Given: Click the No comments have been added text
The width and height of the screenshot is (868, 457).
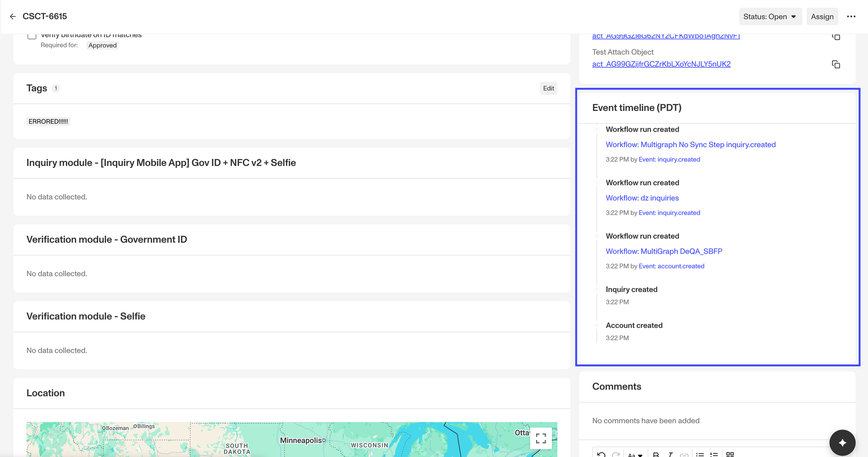Looking at the screenshot, I should (x=645, y=421).
